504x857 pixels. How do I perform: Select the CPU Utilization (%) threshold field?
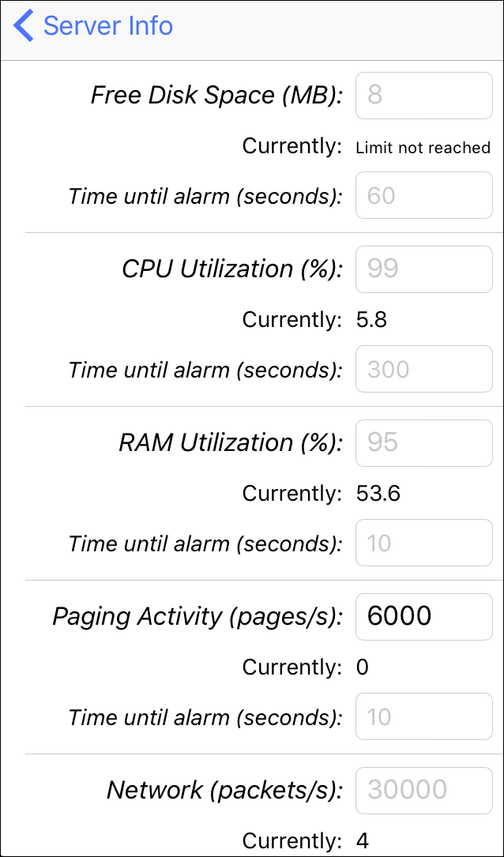(424, 269)
